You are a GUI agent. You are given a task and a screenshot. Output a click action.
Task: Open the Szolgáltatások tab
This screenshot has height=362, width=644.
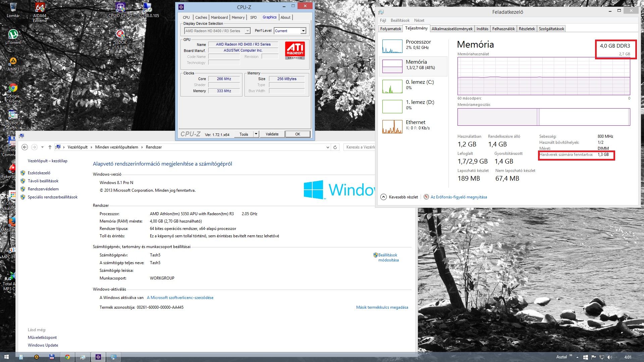tap(551, 29)
